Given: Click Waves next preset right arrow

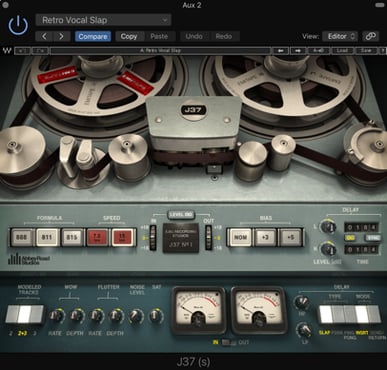Looking at the screenshot, I should coord(298,51).
